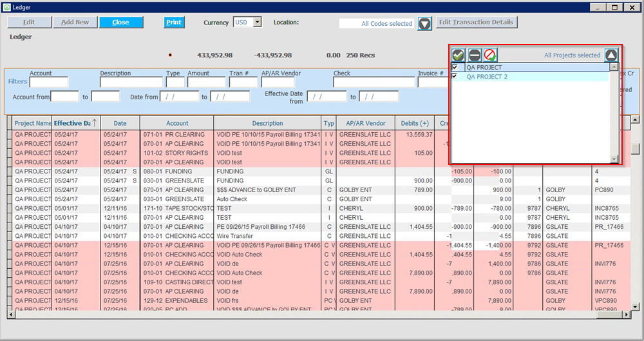Viewport: 644px width, 341px height.
Task: Click the 433,952.98 debit total
Action: pos(215,55)
